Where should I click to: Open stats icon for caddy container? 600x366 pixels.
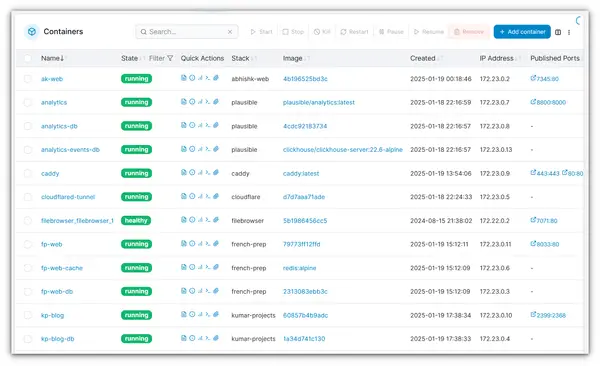200,173
